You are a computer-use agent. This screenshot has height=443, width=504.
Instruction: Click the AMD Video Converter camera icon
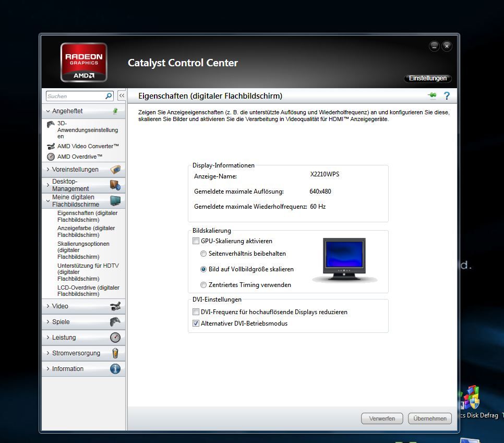click(x=51, y=146)
